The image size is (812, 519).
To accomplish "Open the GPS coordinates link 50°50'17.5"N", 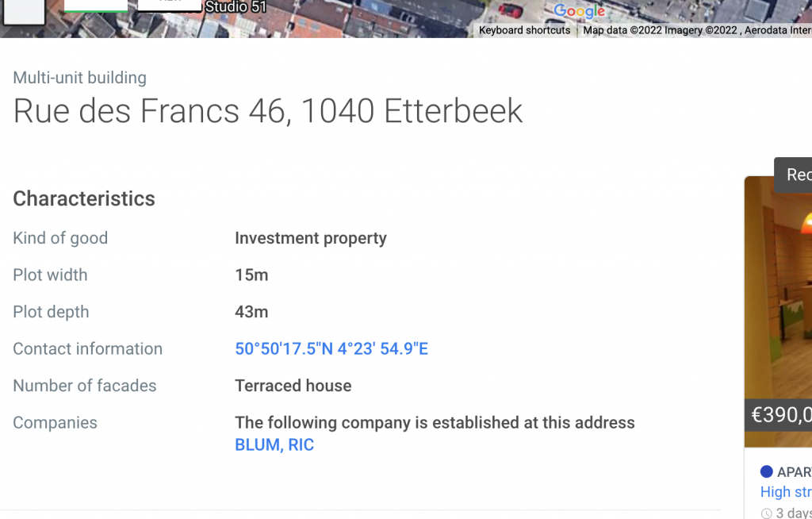I will (331, 349).
